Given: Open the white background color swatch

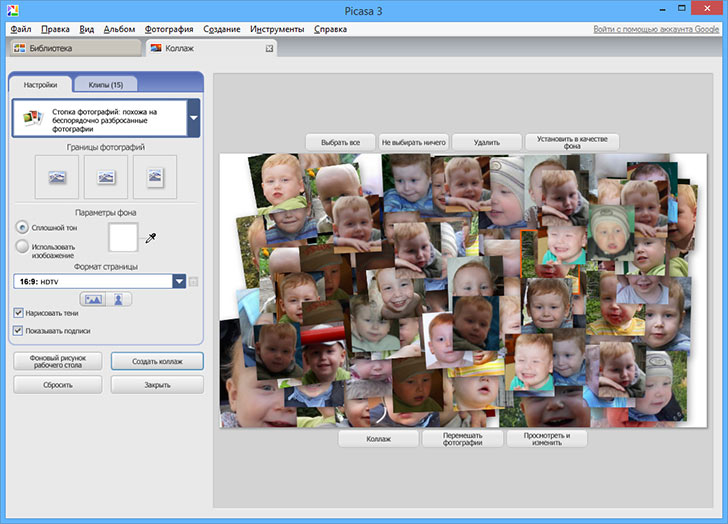Looking at the screenshot, I should 123,237.
